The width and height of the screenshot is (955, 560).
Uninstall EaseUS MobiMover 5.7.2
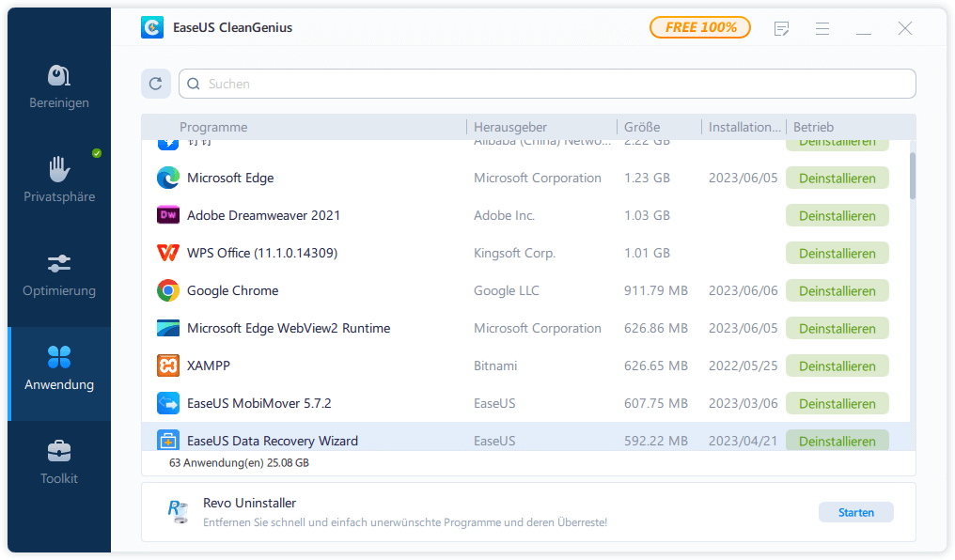tap(837, 404)
